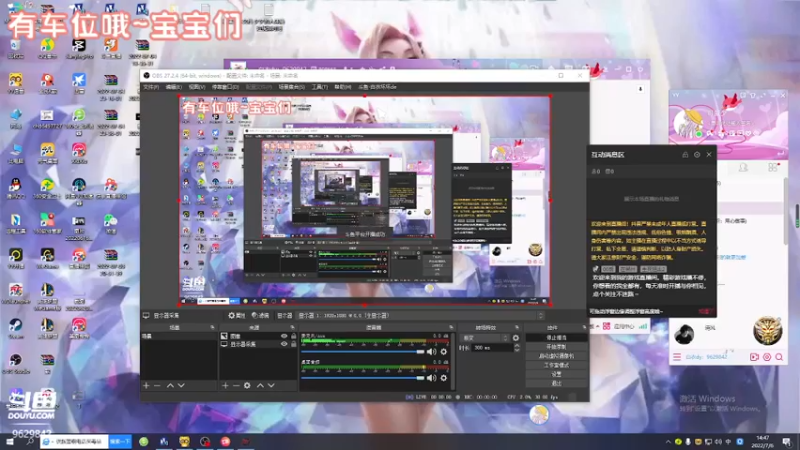Open 停靠窗口(D) menu in OBS
The width and height of the screenshot is (800, 450).
(225, 87)
